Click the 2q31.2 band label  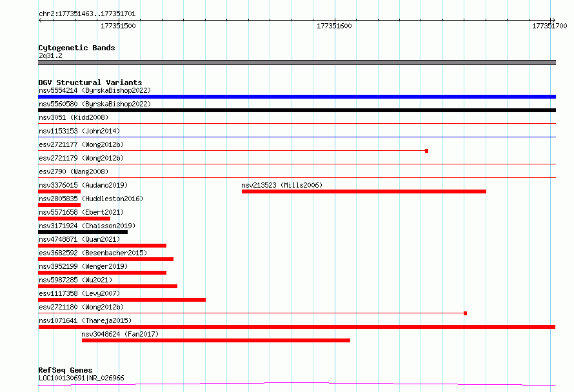(50, 55)
